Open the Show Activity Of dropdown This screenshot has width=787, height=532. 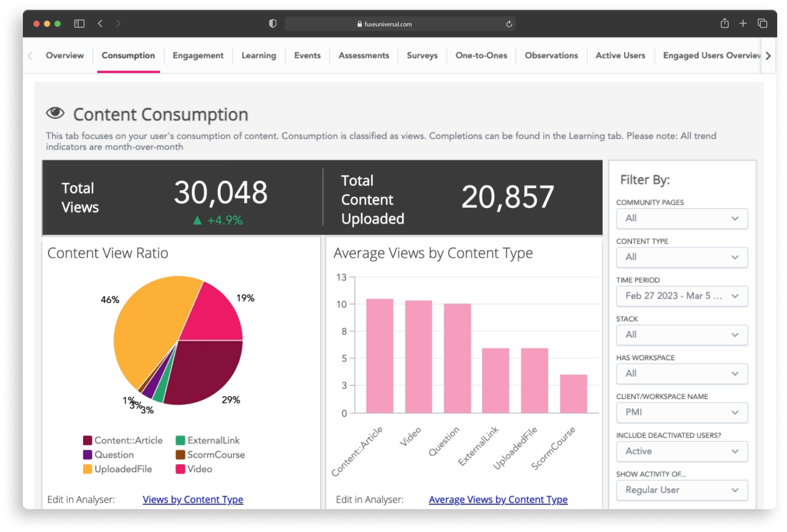pos(682,490)
